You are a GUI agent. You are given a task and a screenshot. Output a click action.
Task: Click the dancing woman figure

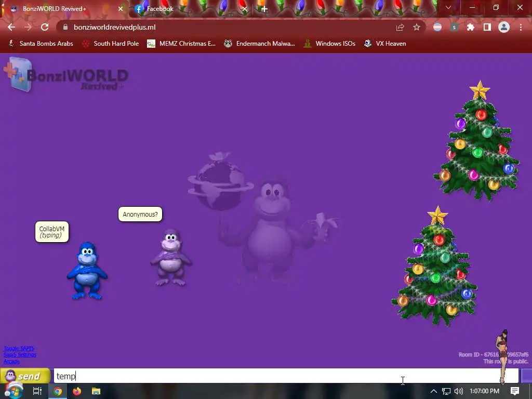coord(503,357)
